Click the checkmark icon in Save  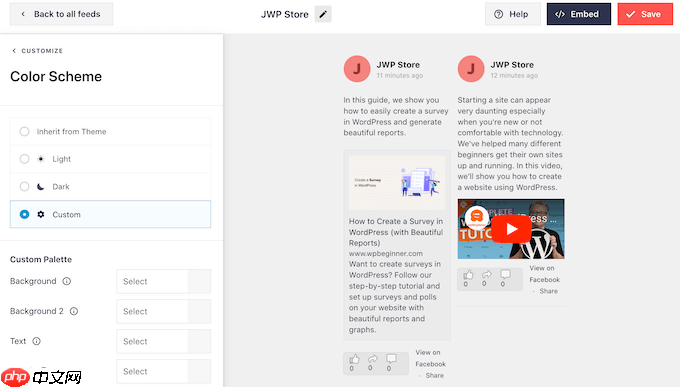click(x=631, y=14)
